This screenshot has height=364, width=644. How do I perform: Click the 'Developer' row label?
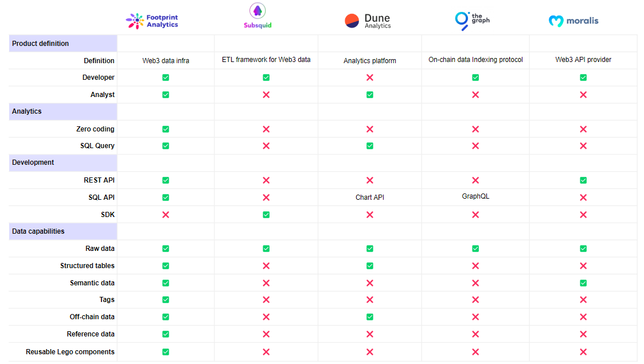click(x=98, y=78)
